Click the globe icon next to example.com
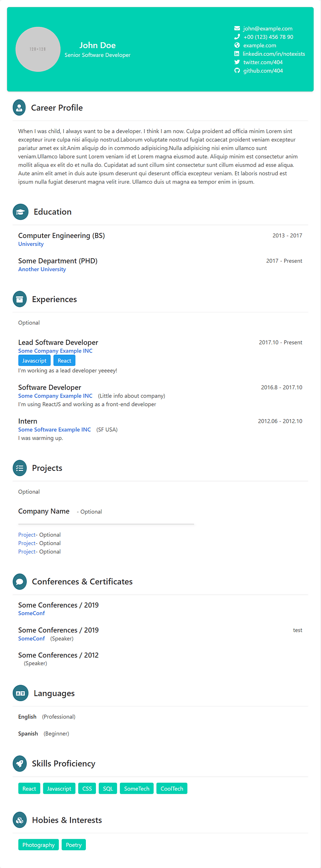The height and width of the screenshot is (868, 321). 237,45
